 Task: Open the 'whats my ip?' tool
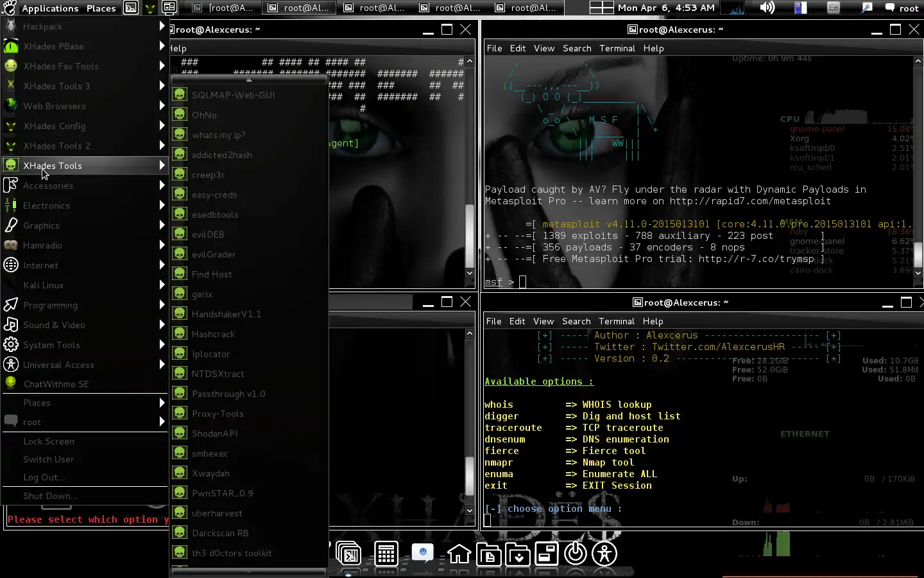(249, 134)
